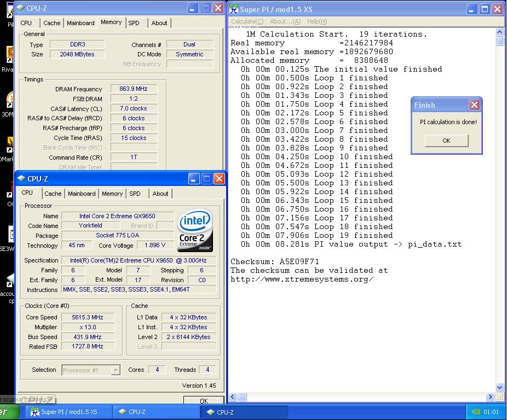The image size is (507, 420).
Task: Open the About menu in Super PI
Action: click(x=285, y=21)
